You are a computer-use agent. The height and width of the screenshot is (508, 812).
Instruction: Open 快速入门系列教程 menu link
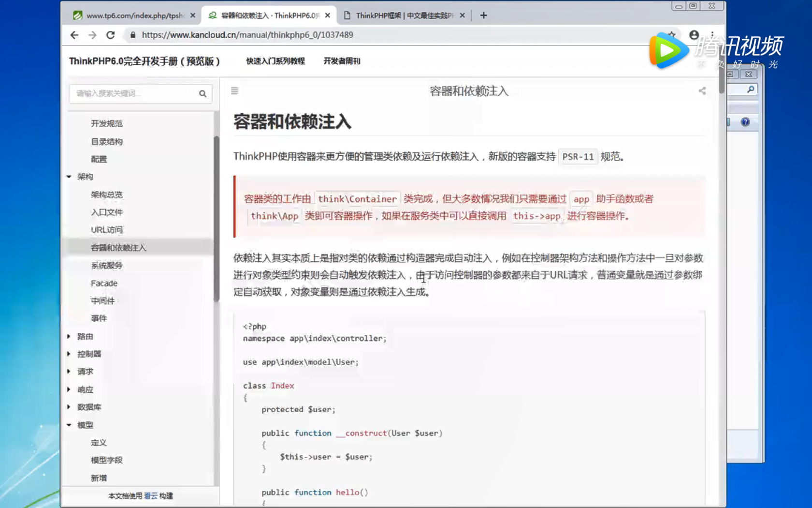275,61
